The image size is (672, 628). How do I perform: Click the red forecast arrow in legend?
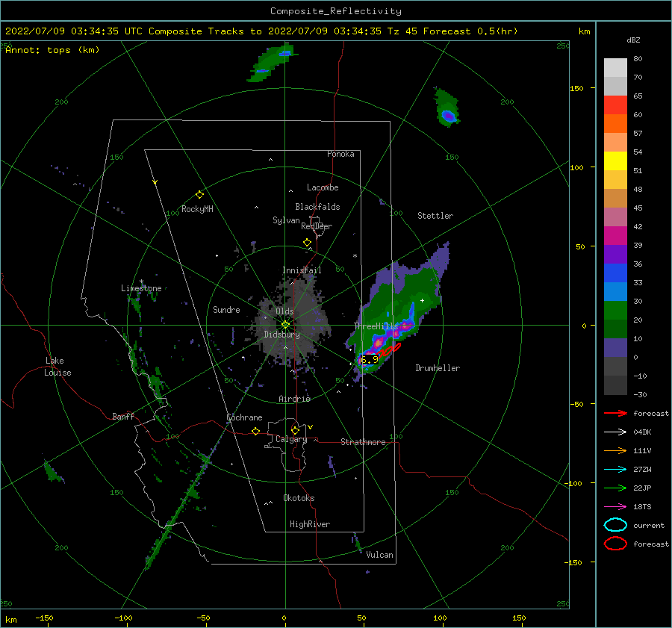click(615, 413)
